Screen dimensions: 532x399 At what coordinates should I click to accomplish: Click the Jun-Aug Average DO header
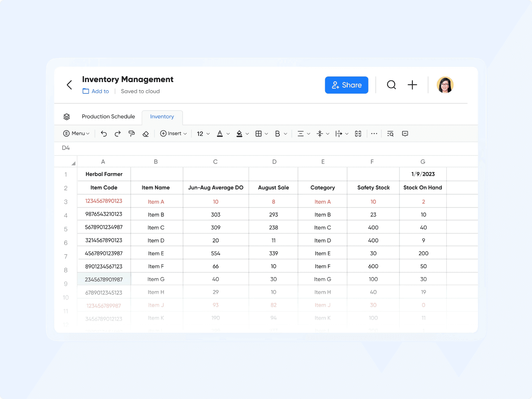click(x=216, y=188)
